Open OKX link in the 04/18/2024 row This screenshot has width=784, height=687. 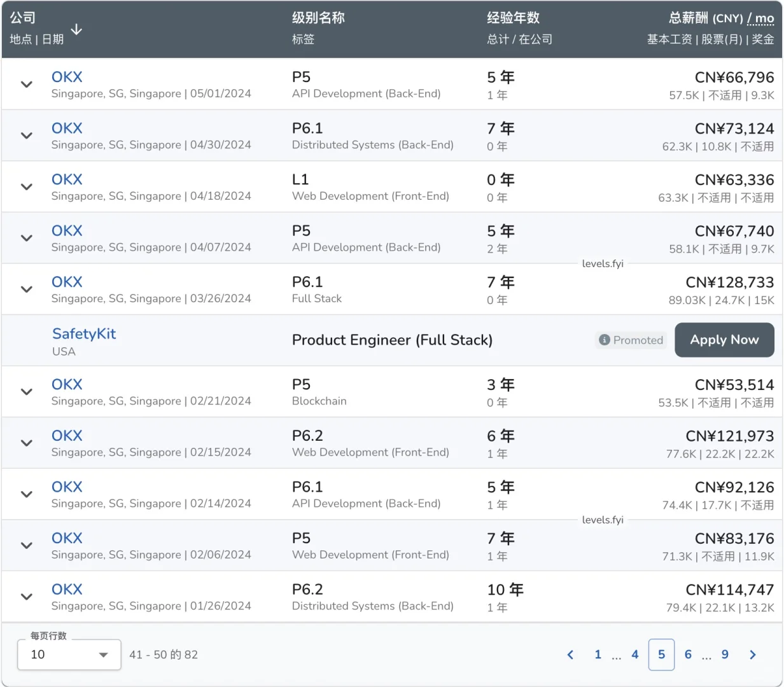[x=67, y=179]
